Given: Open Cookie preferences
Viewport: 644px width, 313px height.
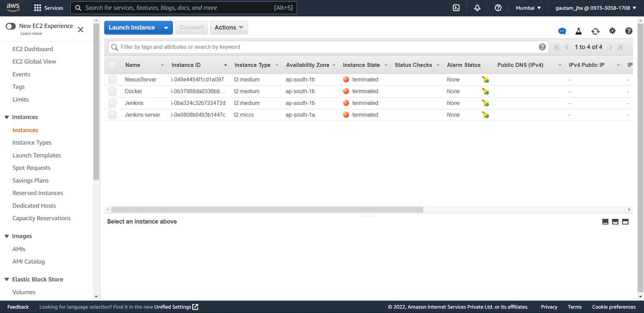Looking at the screenshot, I should click(614, 307).
